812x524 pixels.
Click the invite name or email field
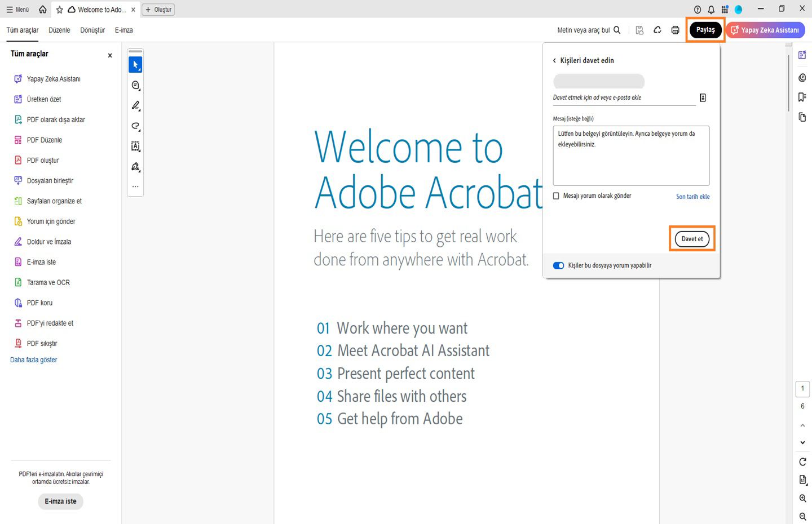point(624,97)
